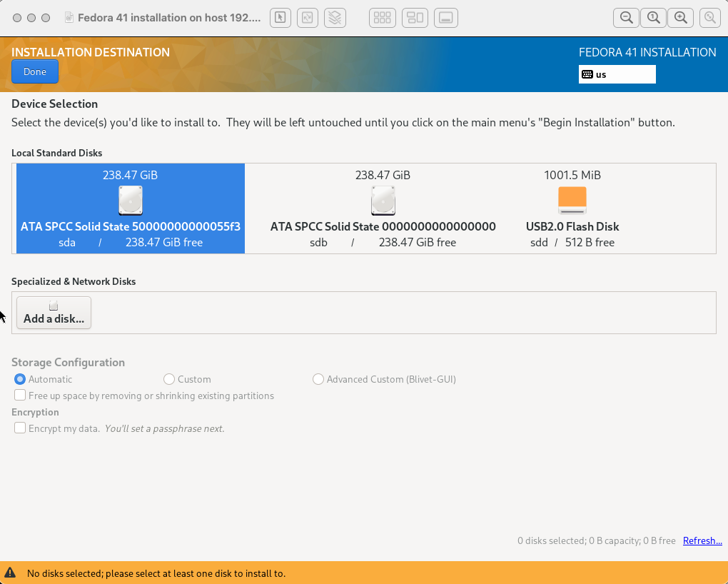Click the keyboard toolbar icon

445,18
